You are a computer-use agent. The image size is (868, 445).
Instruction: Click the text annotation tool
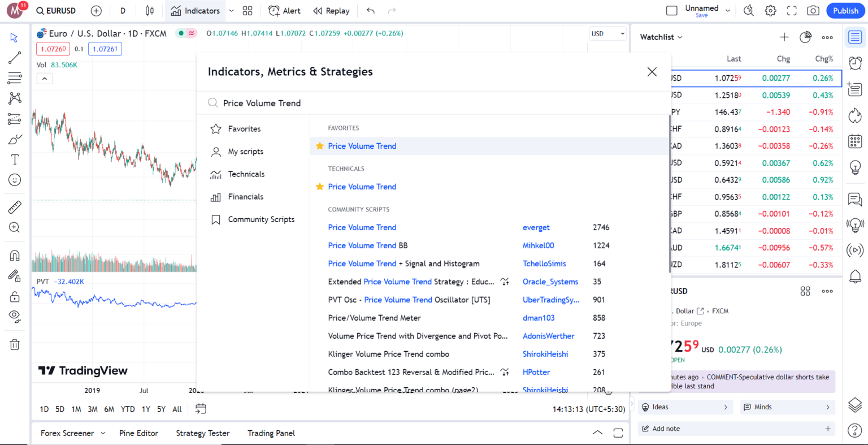coord(15,159)
